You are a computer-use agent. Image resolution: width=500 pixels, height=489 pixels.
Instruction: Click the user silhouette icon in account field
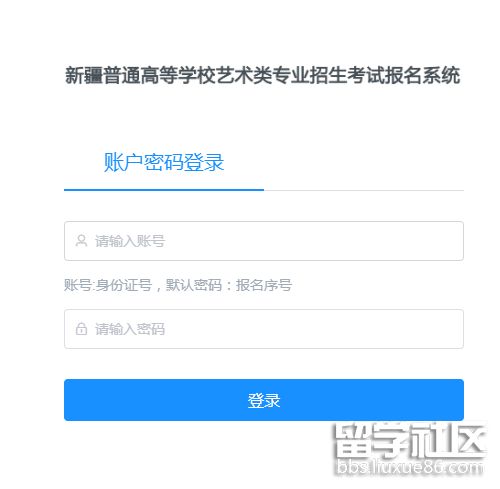(81, 241)
